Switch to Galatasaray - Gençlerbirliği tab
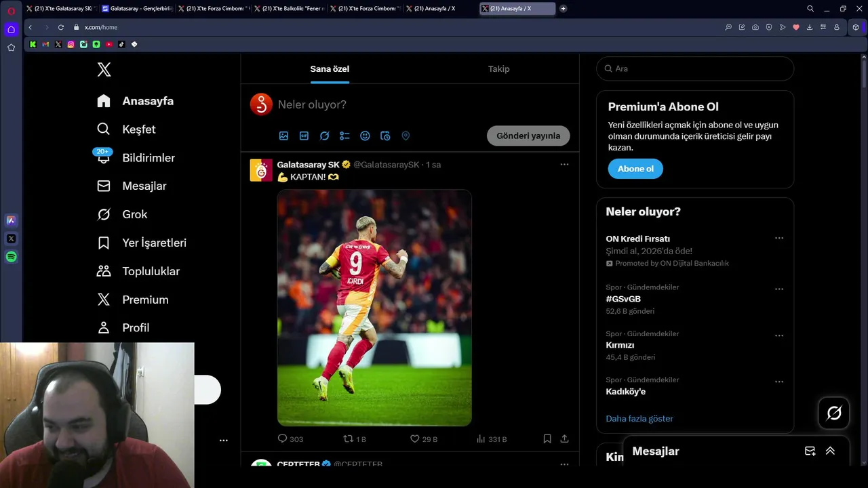The width and height of the screenshot is (868, 488). (137, 9)
